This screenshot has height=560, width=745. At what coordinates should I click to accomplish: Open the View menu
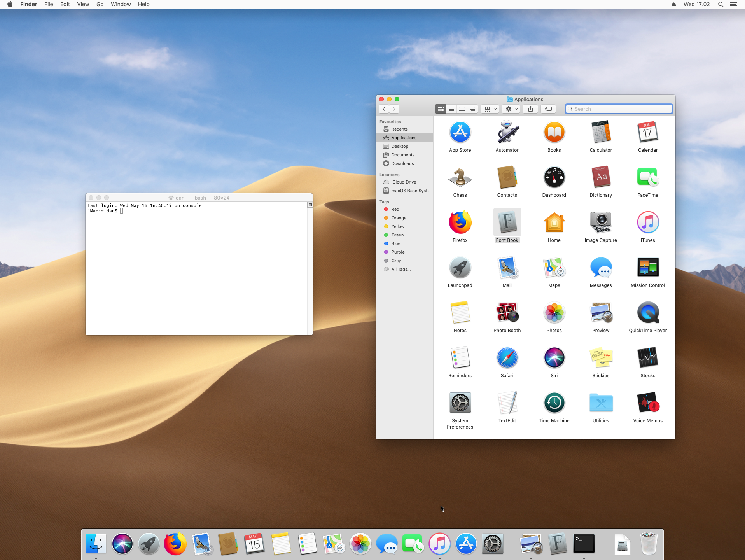[x=83, y=4]
